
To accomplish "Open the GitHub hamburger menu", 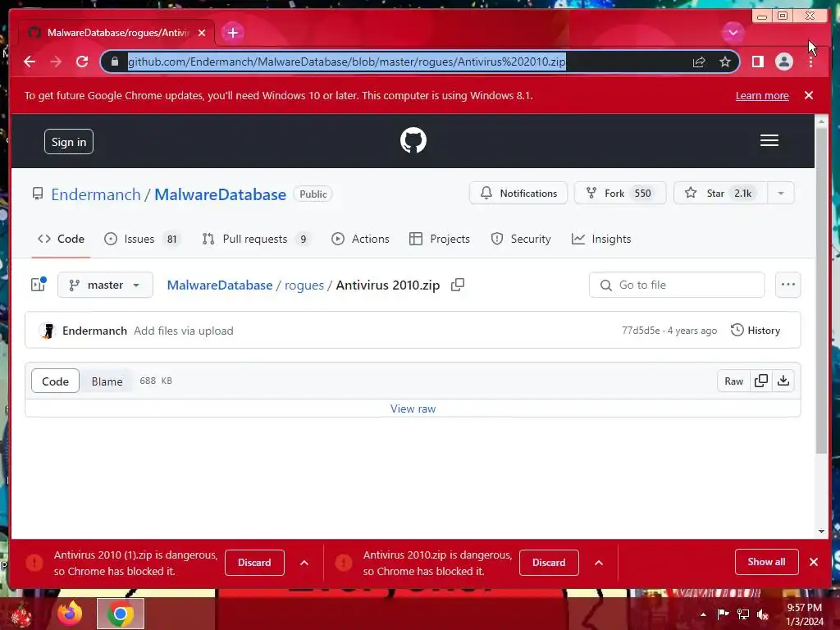I will pyautogui.click(x=769, y=140).
